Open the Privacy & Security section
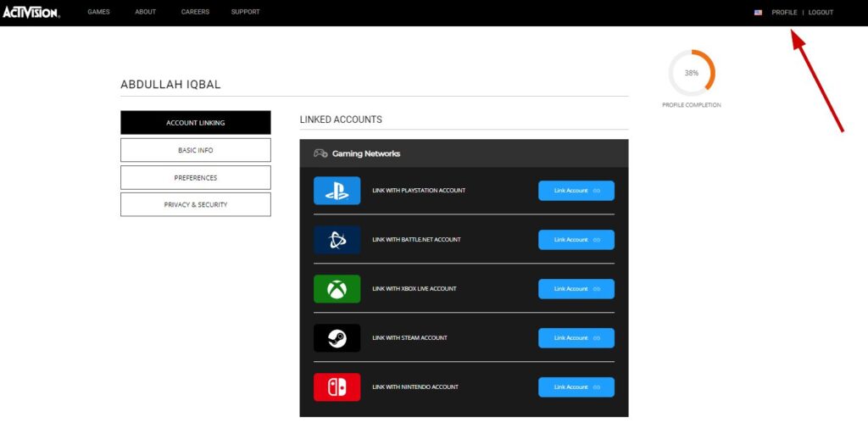The image size is (868, 434). point(196,204)
